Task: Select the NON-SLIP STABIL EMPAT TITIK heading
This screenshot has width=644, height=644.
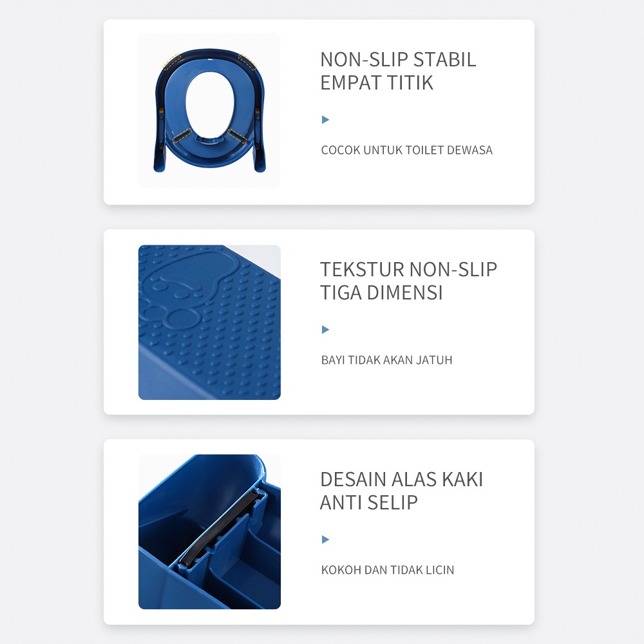Action: pyautogui.click(x=398, y=71)
